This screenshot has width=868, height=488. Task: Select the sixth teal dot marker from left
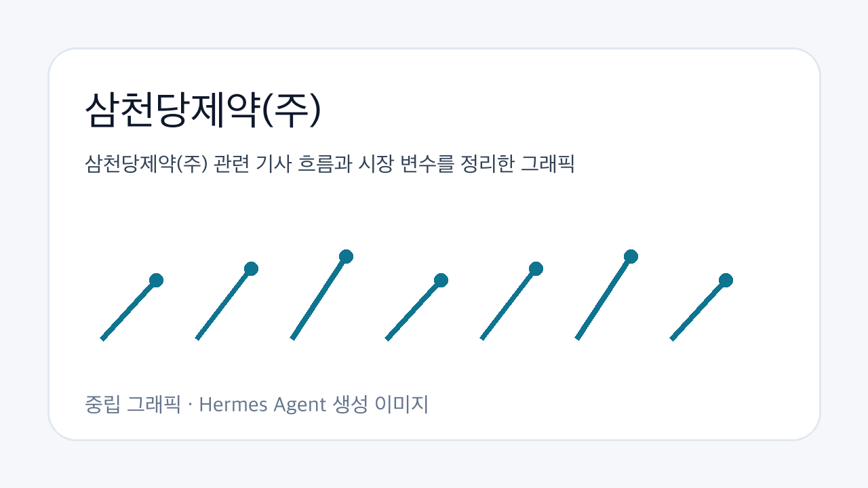(x=631, y=256)
